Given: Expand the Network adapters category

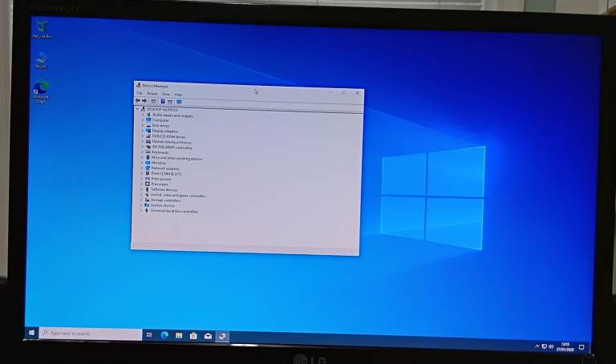Looking at the screenshot, I should (x=143, y=168).
